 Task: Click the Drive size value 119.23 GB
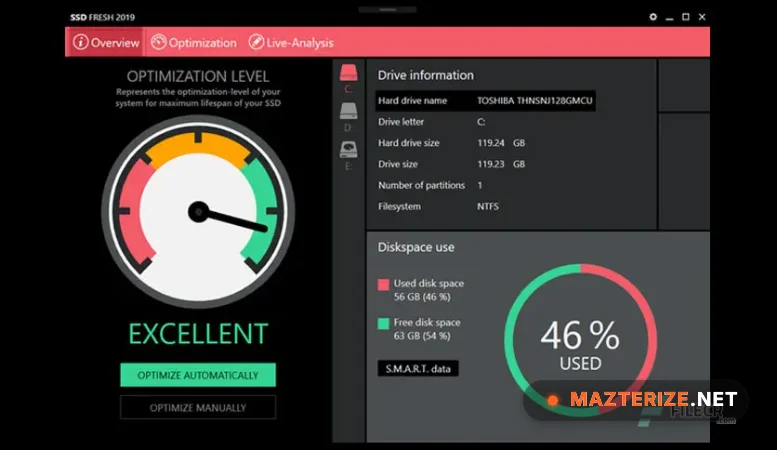click(501, 164)
